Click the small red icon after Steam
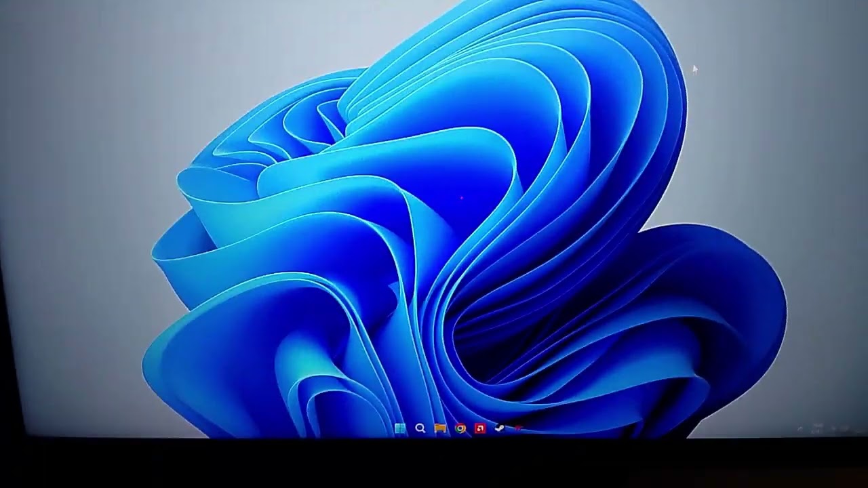The height and width of the screenshot is (488, 868). [518, 428]
